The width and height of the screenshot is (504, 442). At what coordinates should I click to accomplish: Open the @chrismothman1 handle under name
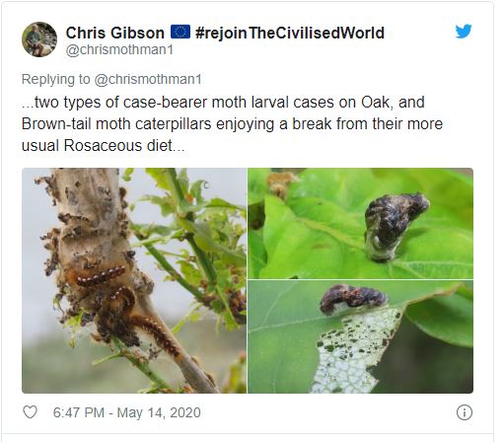(x=119, y=50)
